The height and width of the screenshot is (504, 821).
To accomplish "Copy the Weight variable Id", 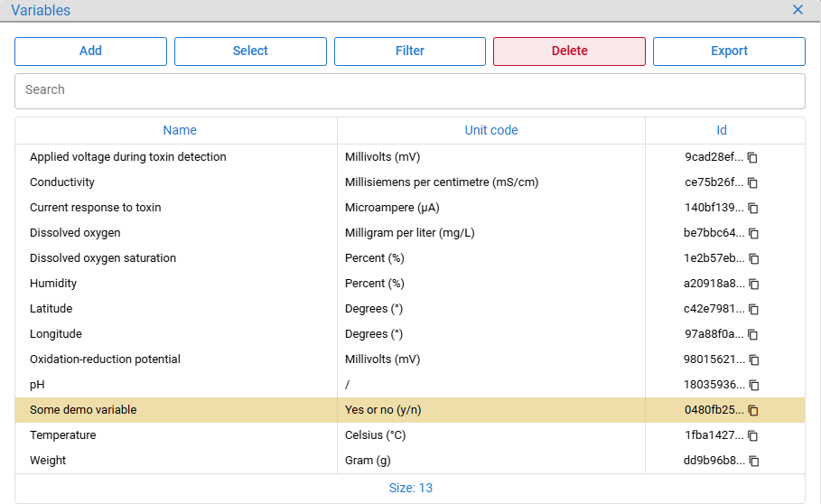I will click(x=754, y=461).
